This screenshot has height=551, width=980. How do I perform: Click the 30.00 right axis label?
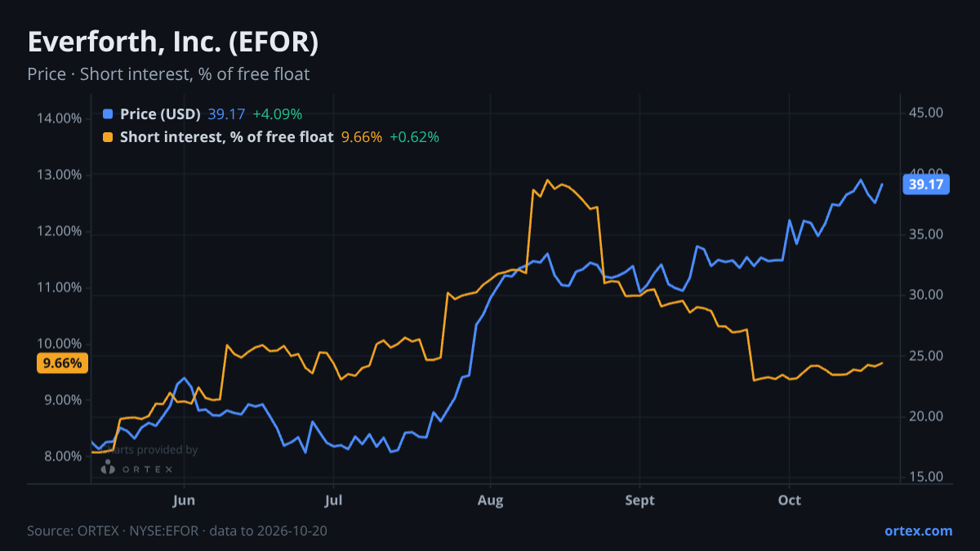point(926,295)
